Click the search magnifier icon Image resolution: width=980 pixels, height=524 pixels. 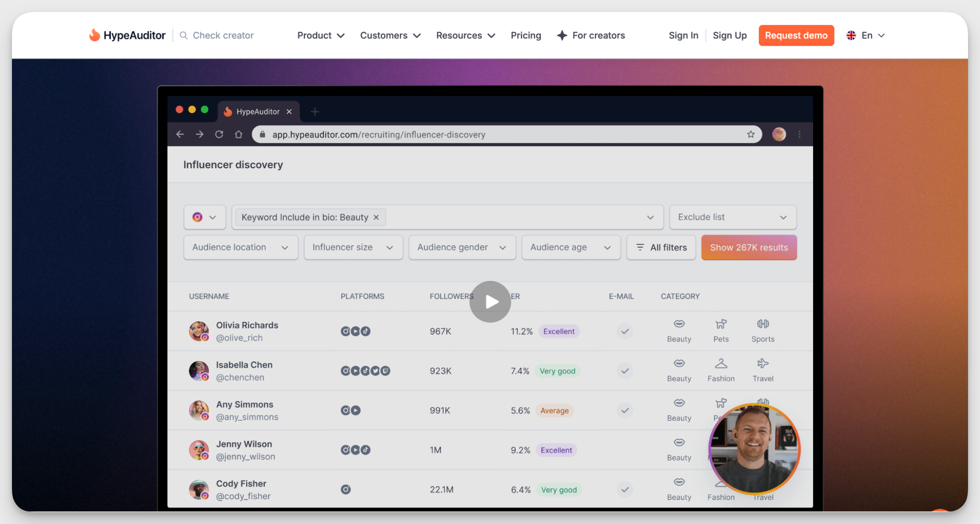[x=184, y=35]
